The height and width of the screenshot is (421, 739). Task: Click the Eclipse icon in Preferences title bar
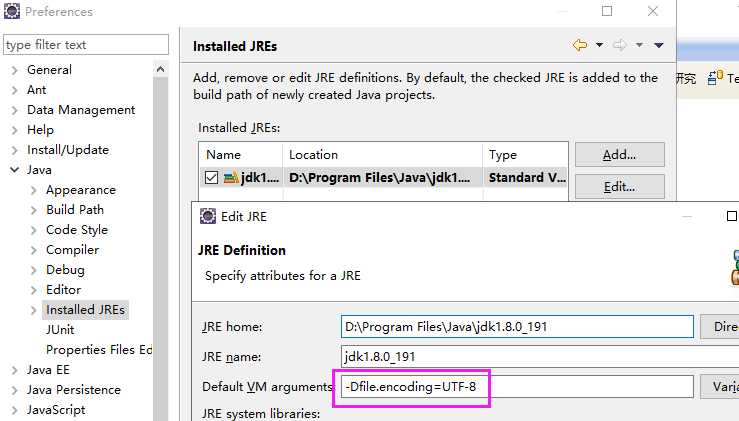click(11, 12)
